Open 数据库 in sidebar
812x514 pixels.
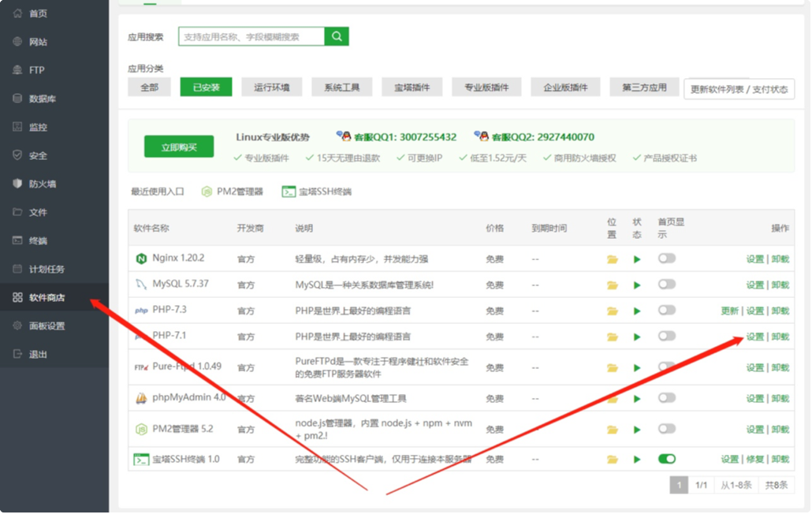[x=54, y=99]
